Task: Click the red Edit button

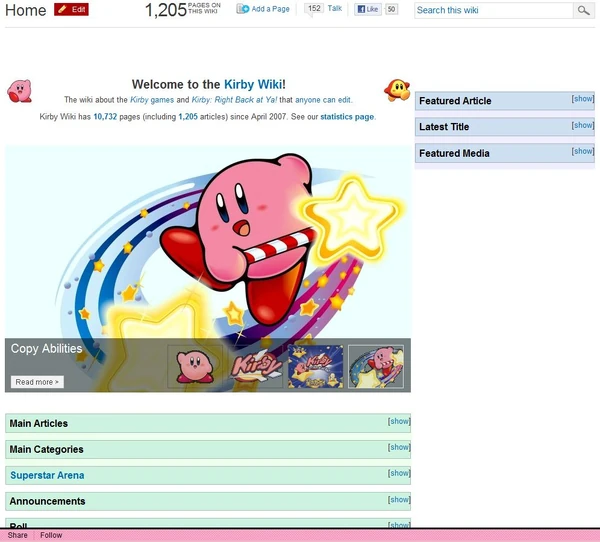Action: point(71,10)
